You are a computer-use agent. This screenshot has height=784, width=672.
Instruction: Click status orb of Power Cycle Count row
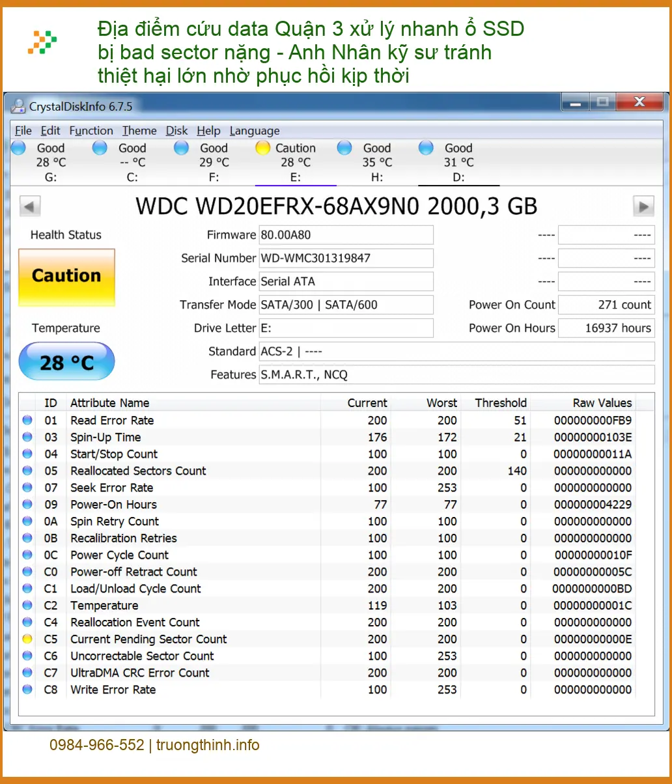pos(27,555)
